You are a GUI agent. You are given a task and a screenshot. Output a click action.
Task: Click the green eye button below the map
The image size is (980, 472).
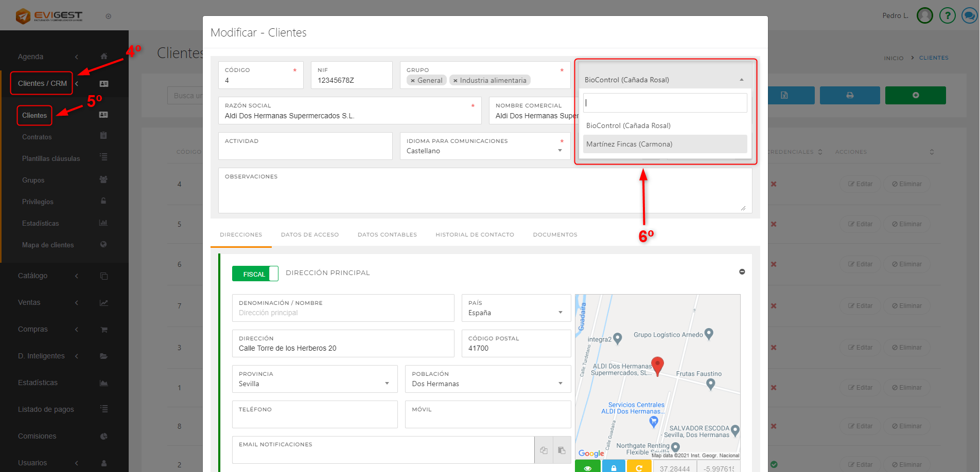(587, 467)
